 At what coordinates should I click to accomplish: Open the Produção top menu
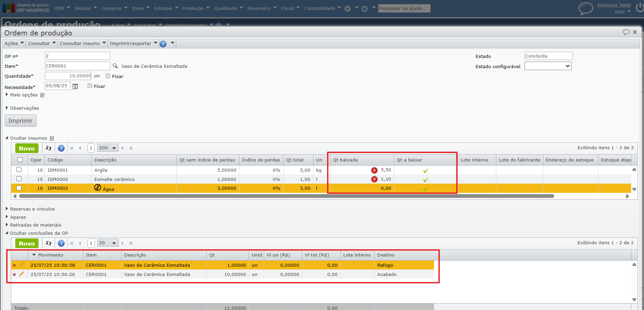(196, 9)
